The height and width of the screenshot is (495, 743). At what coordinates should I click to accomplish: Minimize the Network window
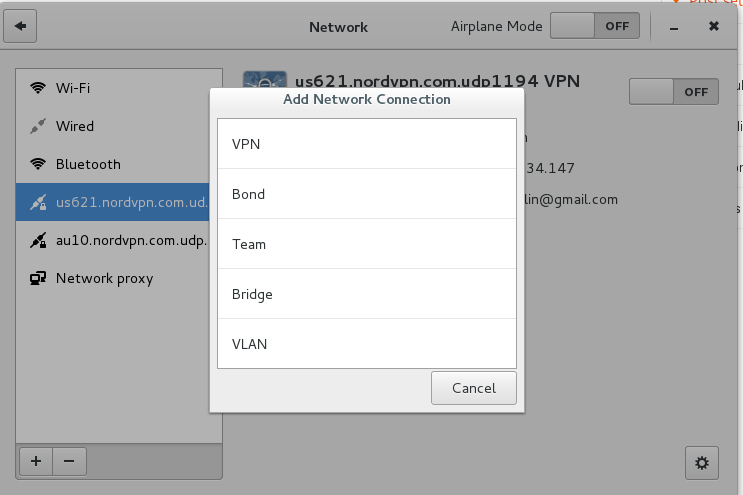pyautogui.click(x=674, y=27)
